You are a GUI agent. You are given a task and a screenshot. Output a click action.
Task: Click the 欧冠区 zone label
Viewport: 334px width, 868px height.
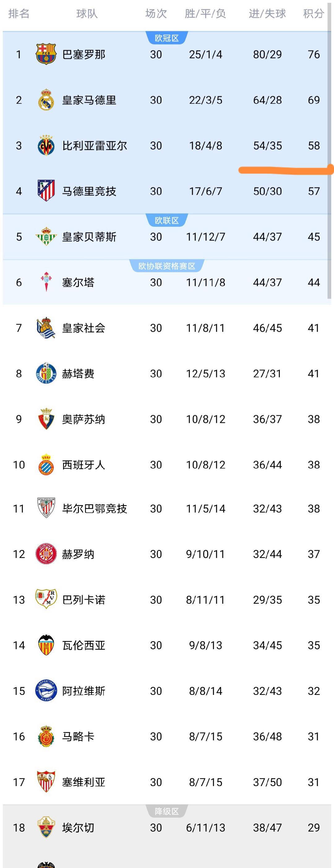point(166,38)
